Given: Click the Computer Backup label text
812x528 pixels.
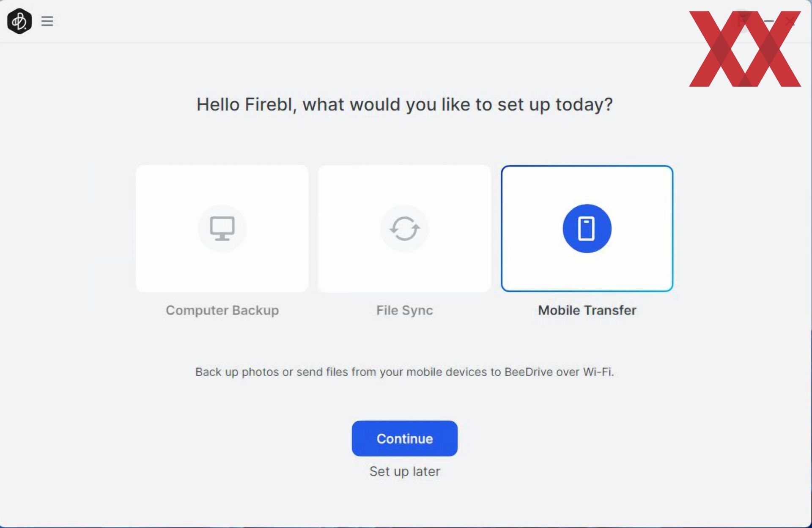Looking at the screenshot, I should point(222,310).
